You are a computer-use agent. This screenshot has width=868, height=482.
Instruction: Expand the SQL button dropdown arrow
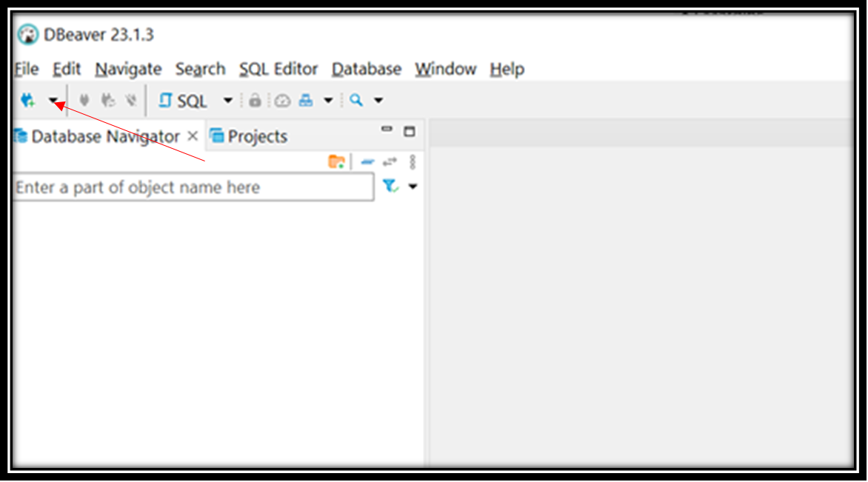pyautogui.click(x=227, y=101)
